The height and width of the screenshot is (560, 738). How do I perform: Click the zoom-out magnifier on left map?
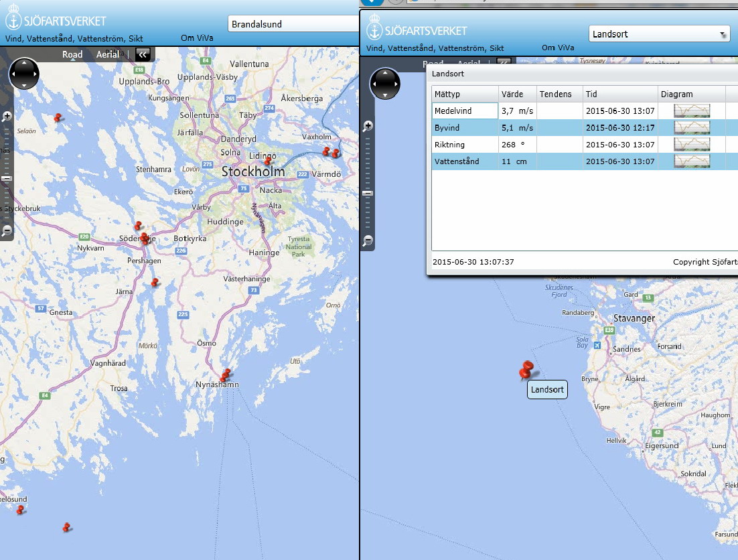tap(7, 230)
